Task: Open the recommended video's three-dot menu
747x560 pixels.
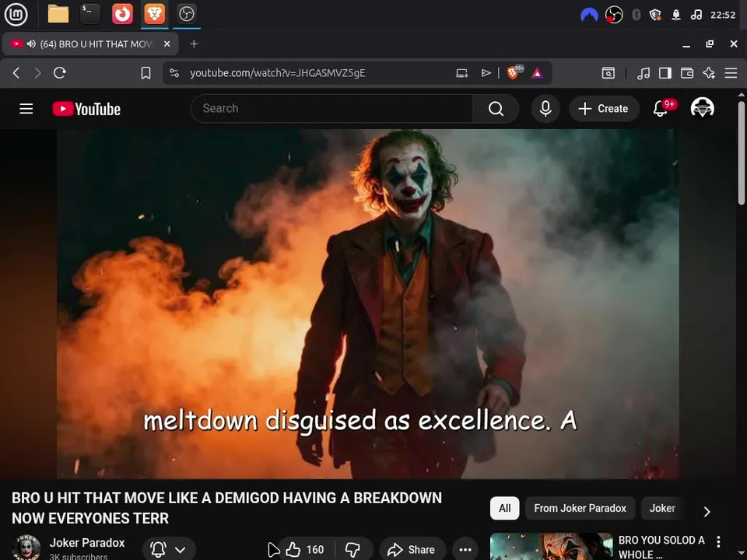Action: coord(718,541)
